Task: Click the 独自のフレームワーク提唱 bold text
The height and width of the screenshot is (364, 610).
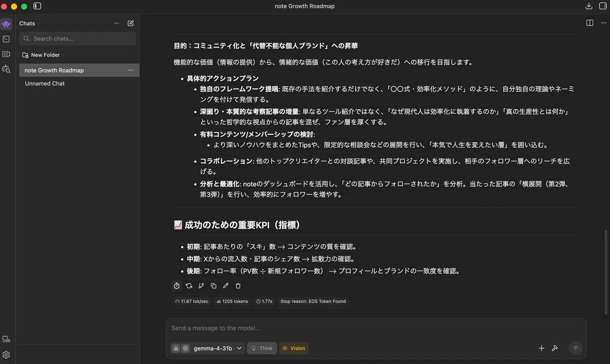Action: 239,89
